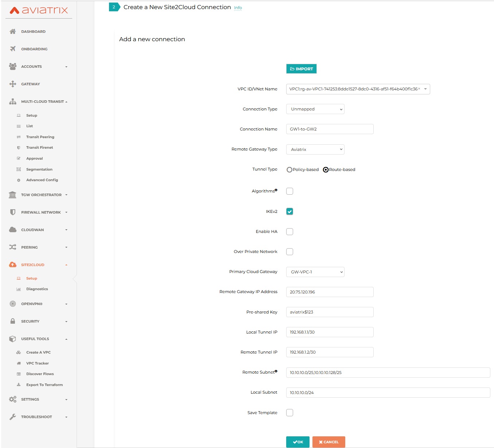The image size is (494, 448).
Task: Open the Info link beside title
Action: coord(238,8)
